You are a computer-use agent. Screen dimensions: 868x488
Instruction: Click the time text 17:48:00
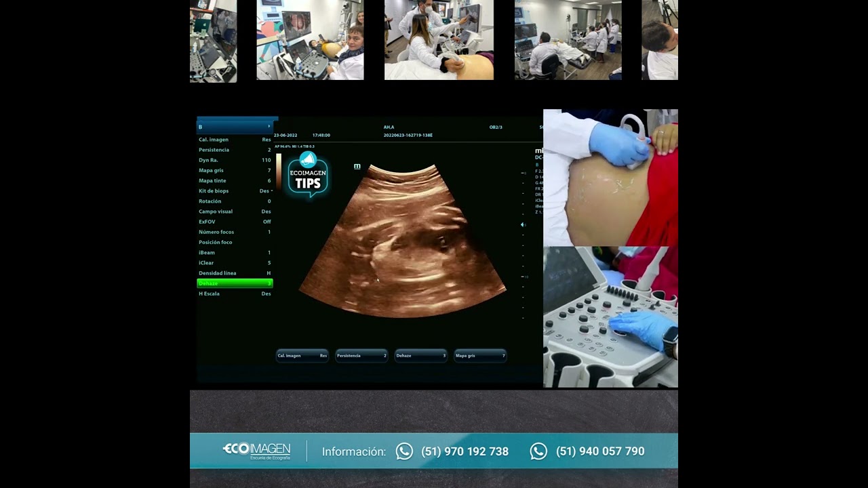tap(321, 136)
